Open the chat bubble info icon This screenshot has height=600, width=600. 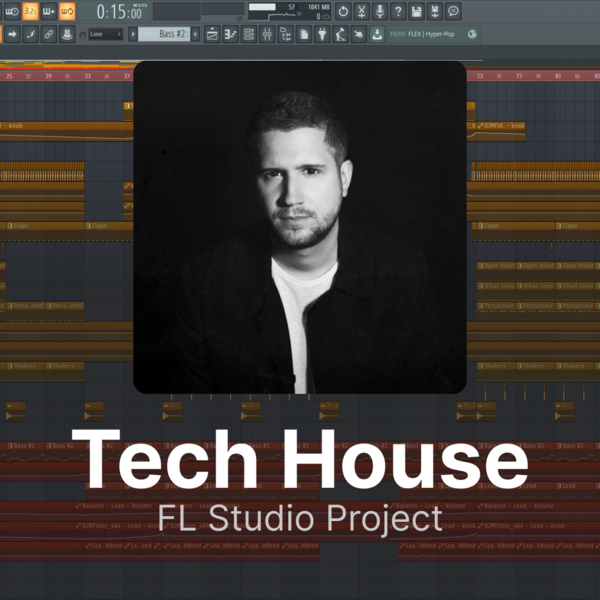[x=453, y=11]
